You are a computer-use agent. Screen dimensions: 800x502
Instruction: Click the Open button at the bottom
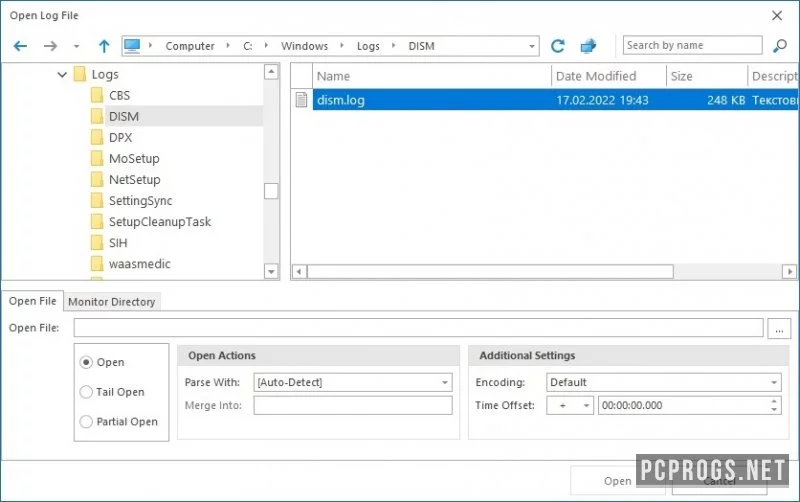pyautogui.click(x=617, y=481)
